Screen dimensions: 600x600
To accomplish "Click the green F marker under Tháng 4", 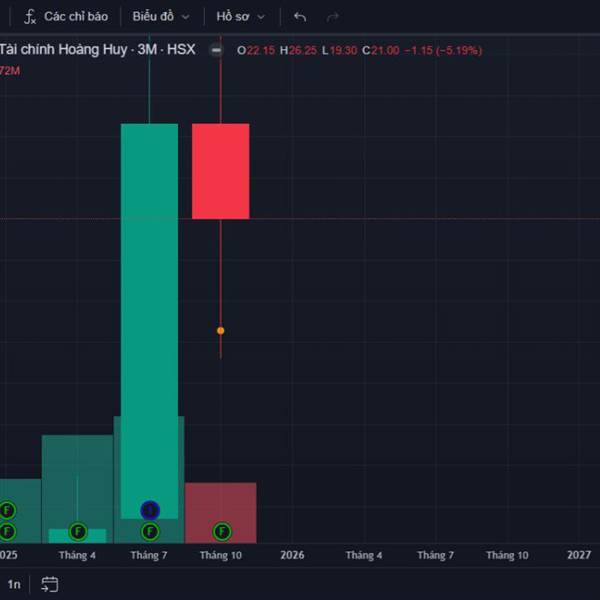I will click(x=78, y=531).
